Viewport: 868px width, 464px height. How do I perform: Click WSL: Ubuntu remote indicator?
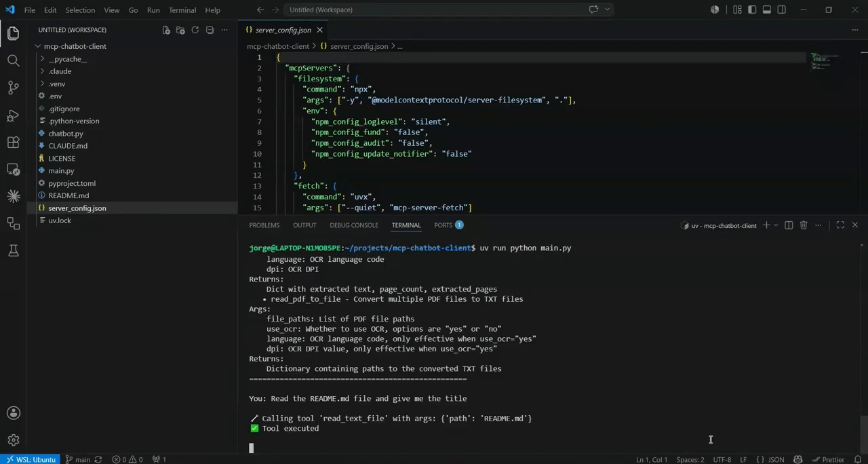pyautogui.click(x=30, y=459)
